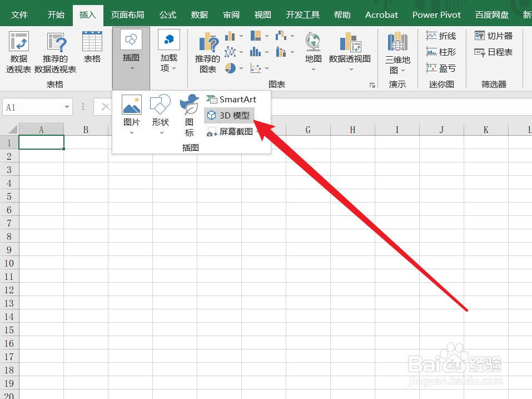Insert a Slicer (切片器)

tap(494, 35)
